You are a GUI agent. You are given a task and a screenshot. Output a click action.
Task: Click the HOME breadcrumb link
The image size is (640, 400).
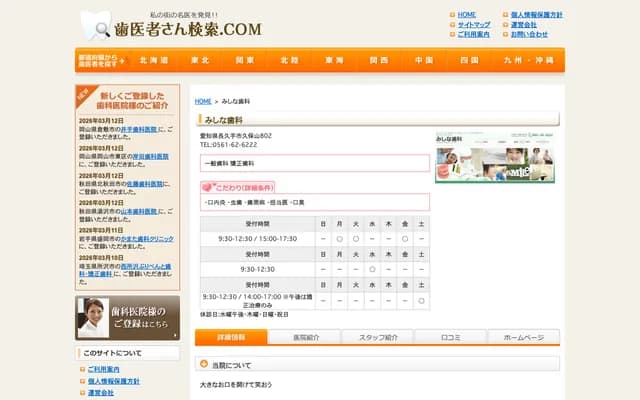[203, 102]
